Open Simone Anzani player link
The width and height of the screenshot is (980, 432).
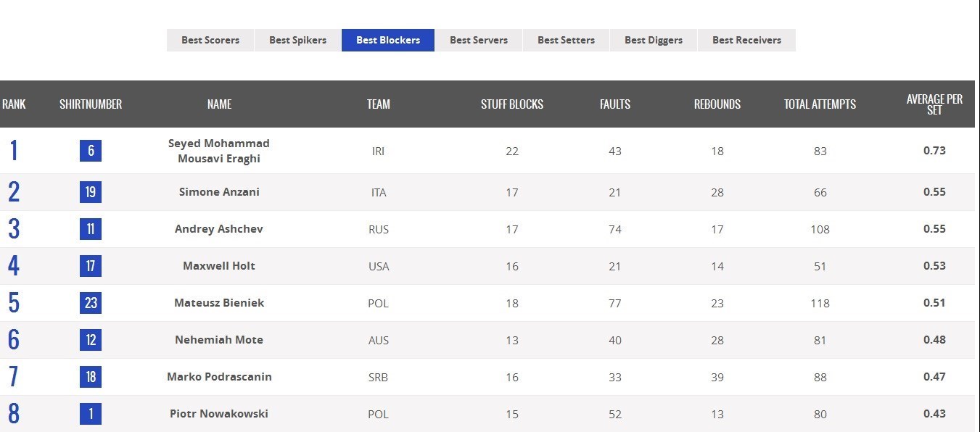219,192
